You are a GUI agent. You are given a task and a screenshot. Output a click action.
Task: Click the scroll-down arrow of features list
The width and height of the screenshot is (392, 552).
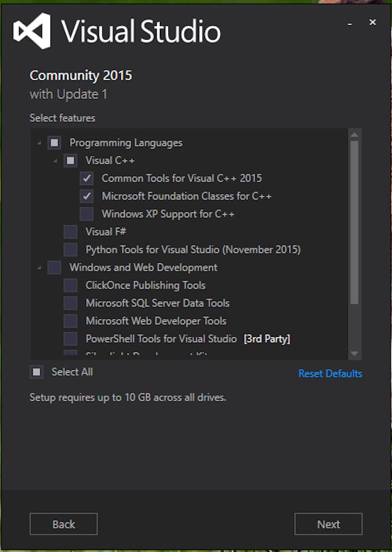pos(354,353)
